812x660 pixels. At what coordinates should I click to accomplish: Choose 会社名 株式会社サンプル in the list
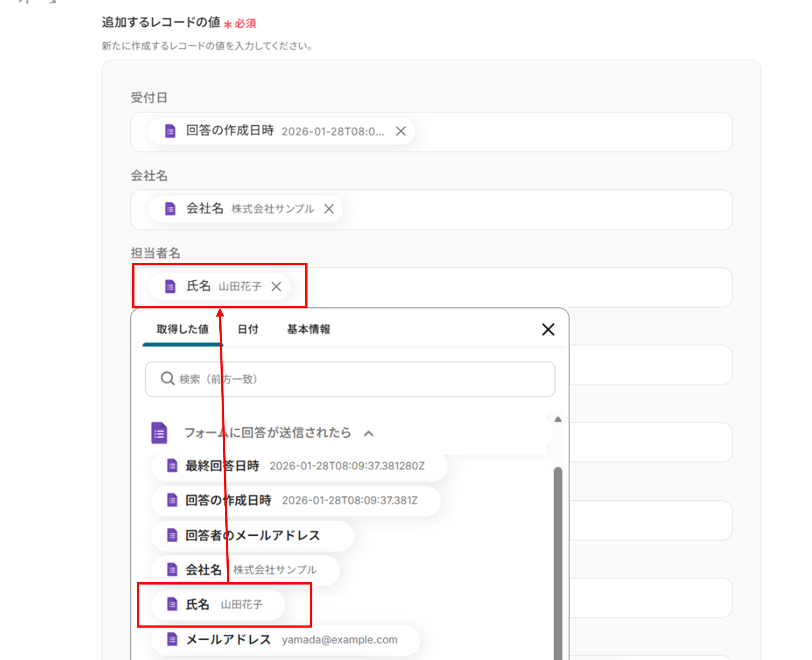[246, 570]
